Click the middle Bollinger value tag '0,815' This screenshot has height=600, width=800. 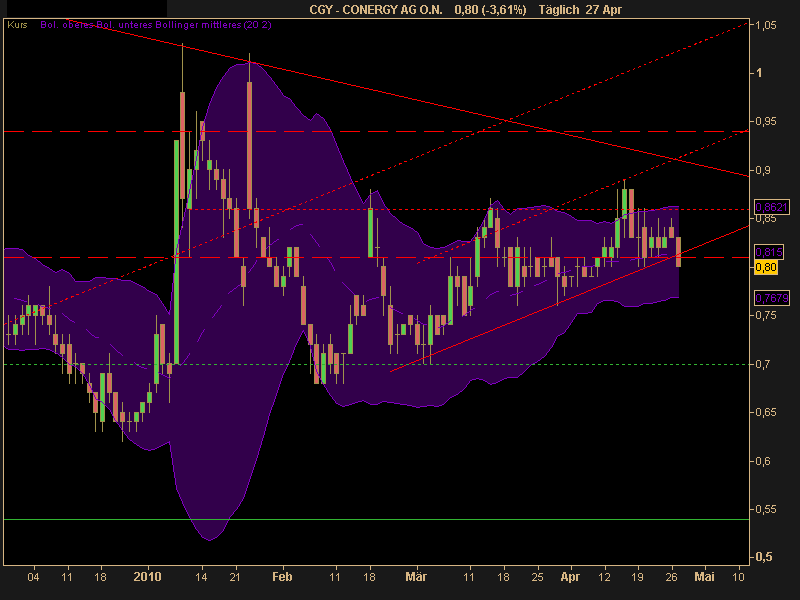click(x=768, y=252)
